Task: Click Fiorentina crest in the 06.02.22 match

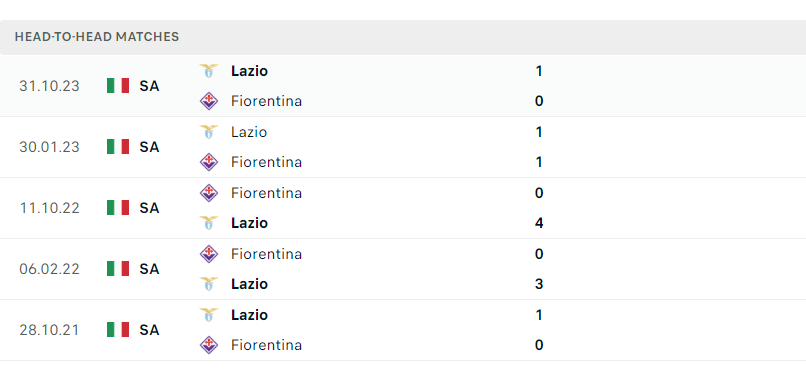Action: coord(209,254)
